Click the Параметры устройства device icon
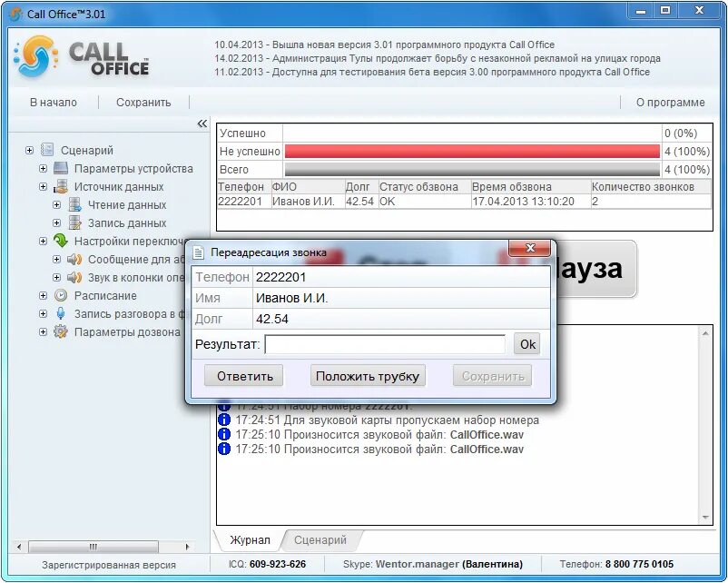The height and width of the screenshot is (583, 728). (x=61, y=168)
